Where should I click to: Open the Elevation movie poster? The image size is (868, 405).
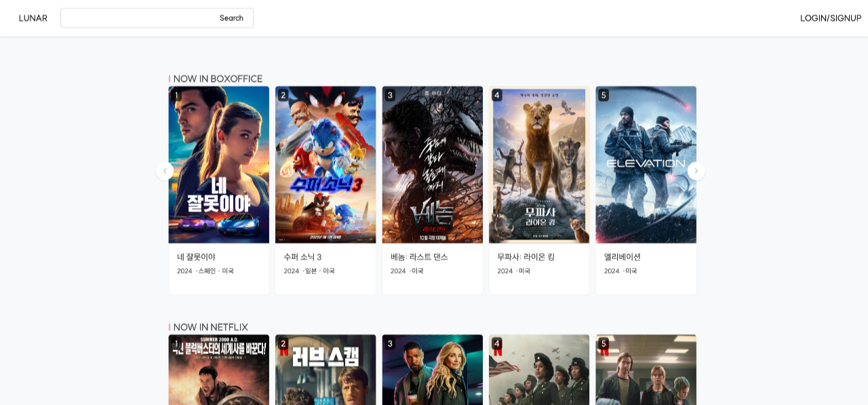[x=646, y=165]
